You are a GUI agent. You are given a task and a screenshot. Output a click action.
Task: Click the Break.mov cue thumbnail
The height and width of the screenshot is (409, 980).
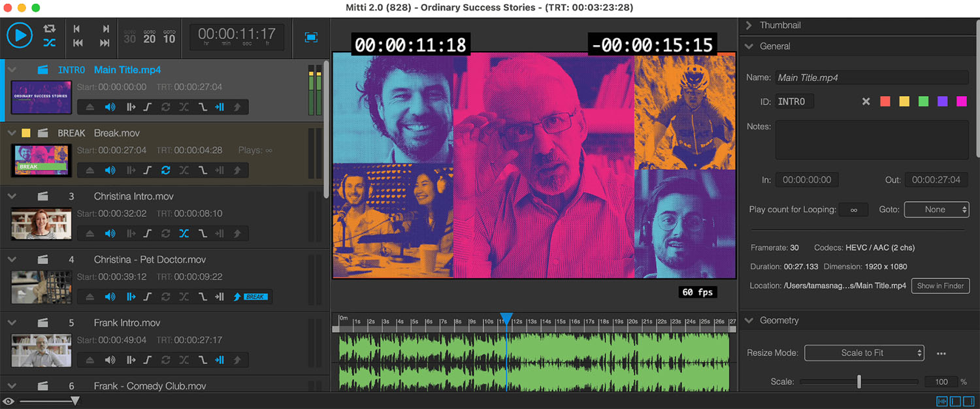(42, 161)
